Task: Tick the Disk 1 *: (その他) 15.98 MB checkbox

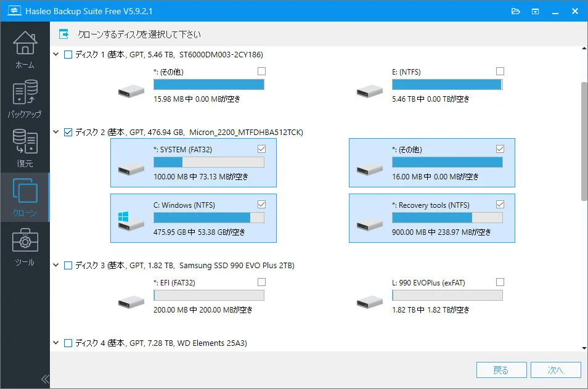Action: tap(262, 72)
